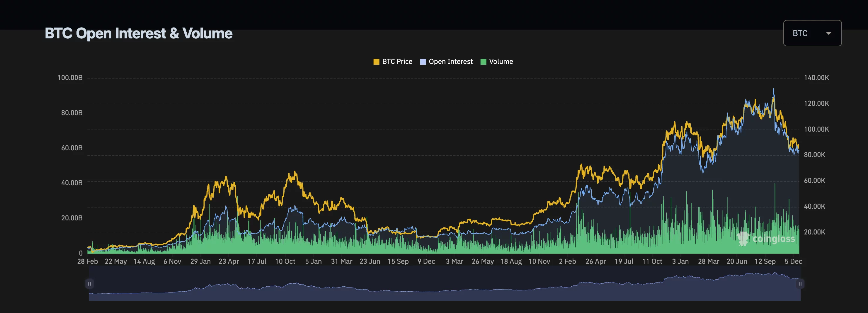Image resolution: width=868 pixels, height=313 pixels.
Task: Toggle the Volume series visibility
Action: 497,61
